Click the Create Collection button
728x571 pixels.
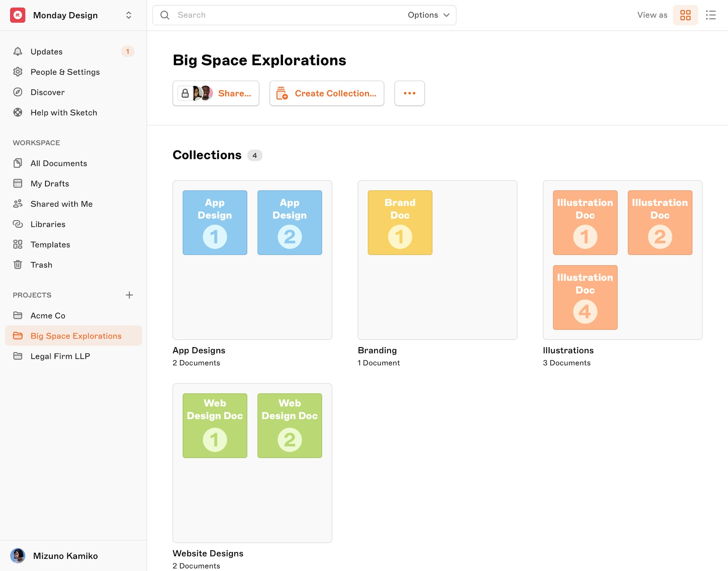[x=326, y=93]
